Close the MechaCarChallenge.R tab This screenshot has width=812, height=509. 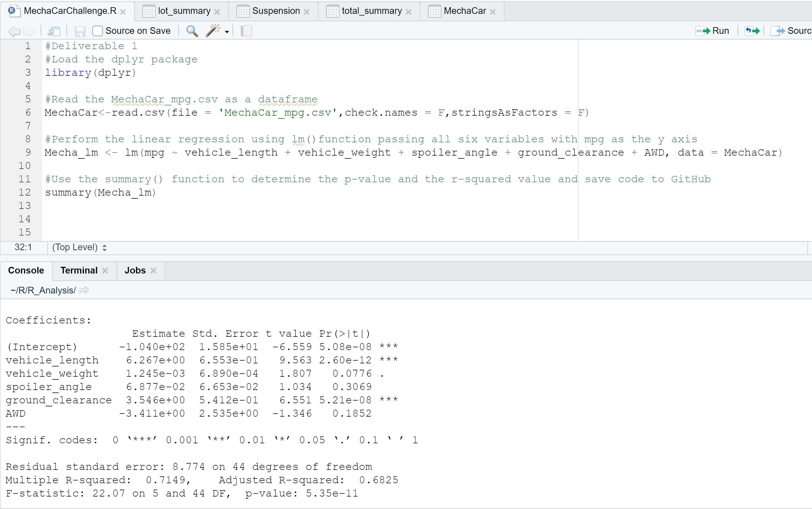click(x=123, y=12)
